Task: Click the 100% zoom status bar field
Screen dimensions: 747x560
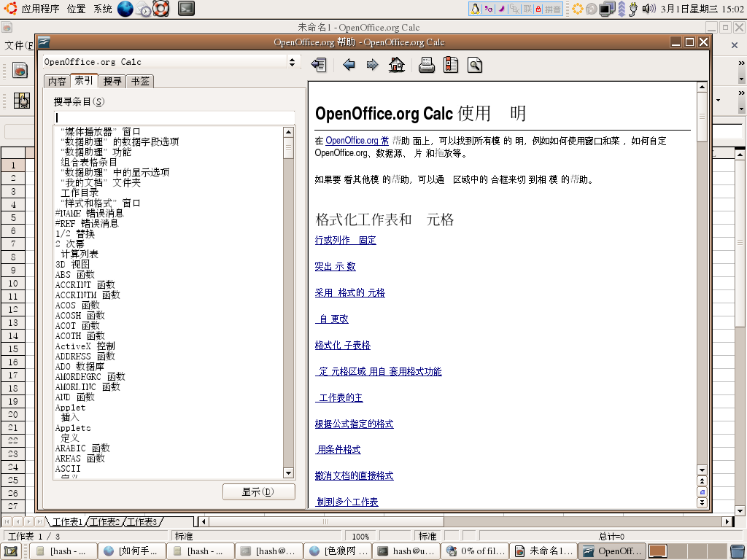Action: point(360,536)
